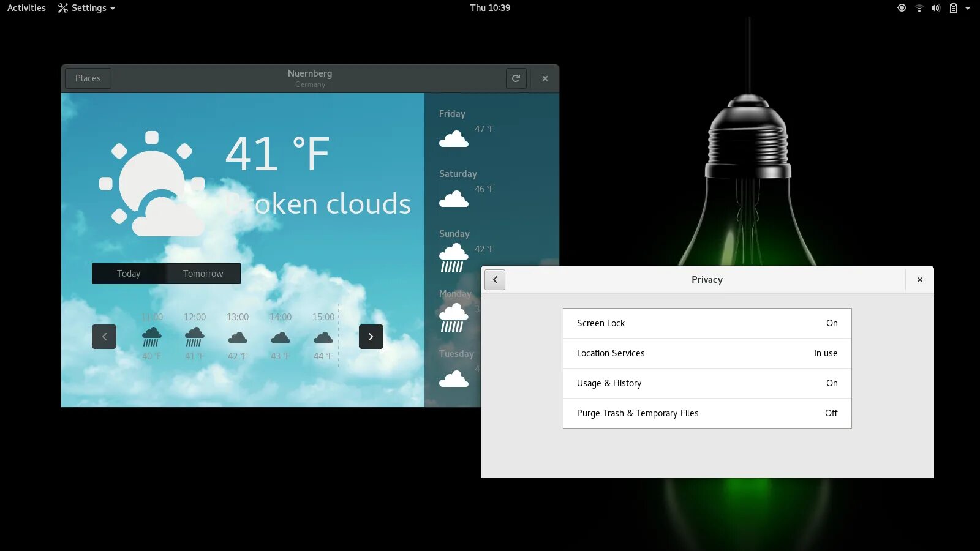The width and height of the screenshot is (980, 551).
Task: Select the 11:00 rain forecast icon
Action: (x=152, y=337)
